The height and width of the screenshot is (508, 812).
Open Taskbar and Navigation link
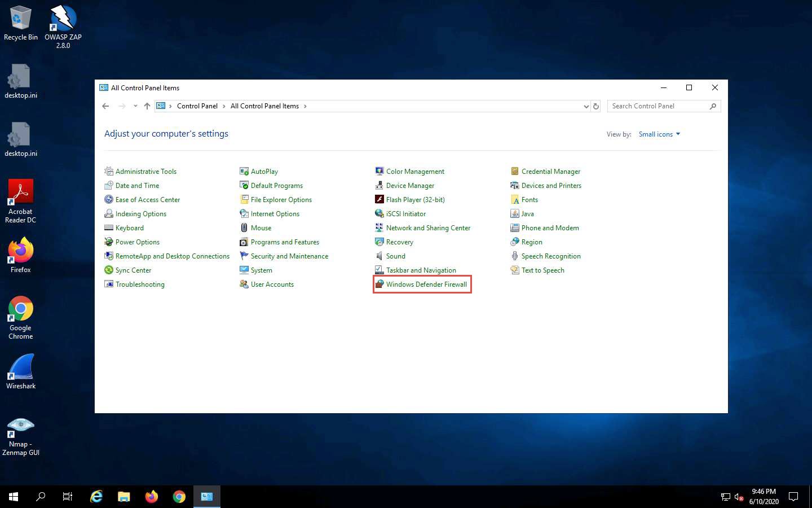[x=421, y=270]
